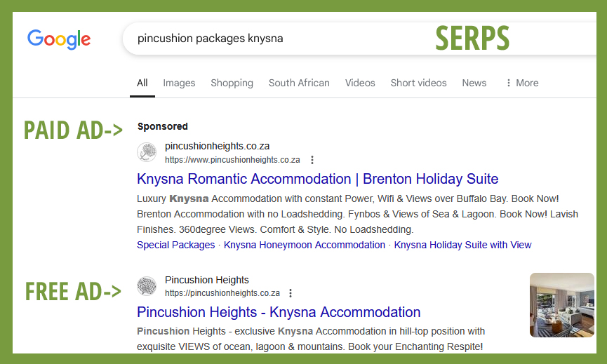Switch to the Shopping tab
The height and width of the screenshot is (364, 607).
(x=232, y=83)
